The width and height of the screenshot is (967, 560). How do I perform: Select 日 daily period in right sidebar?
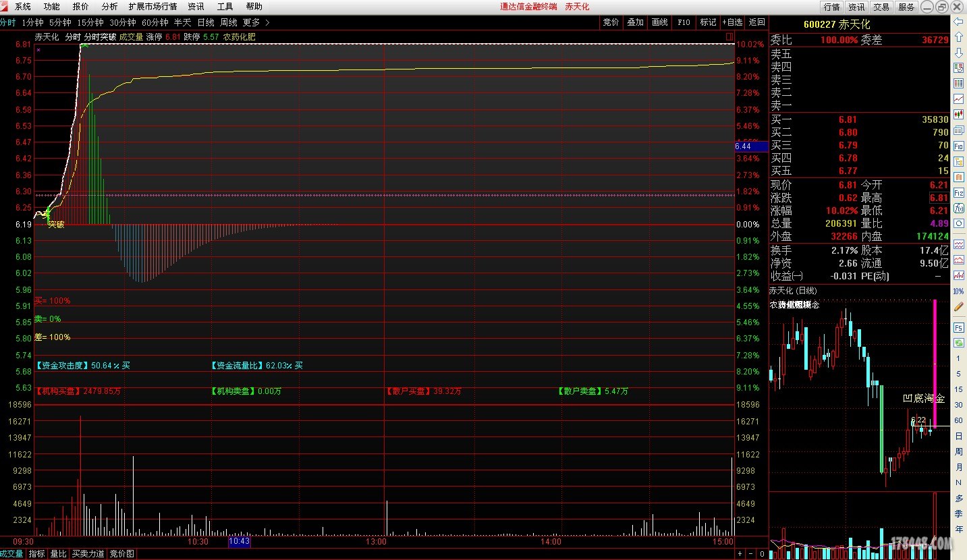pyautogui.click(x=958, y=436)
